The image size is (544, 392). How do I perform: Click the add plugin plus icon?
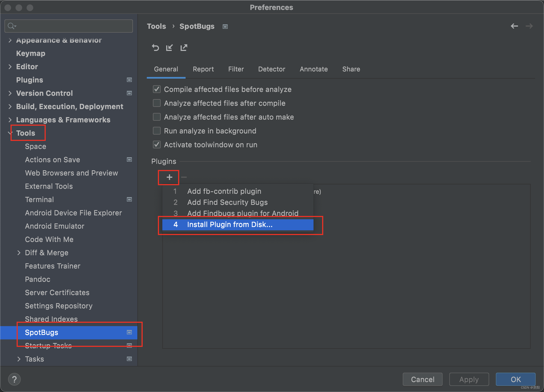pos(168,177)
